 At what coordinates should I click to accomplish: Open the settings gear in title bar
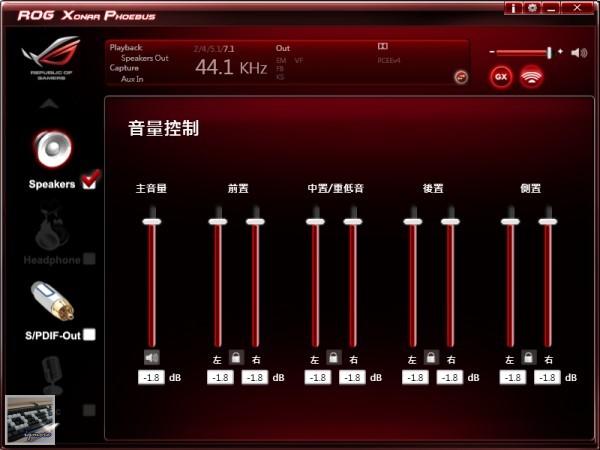pos(532,8)
